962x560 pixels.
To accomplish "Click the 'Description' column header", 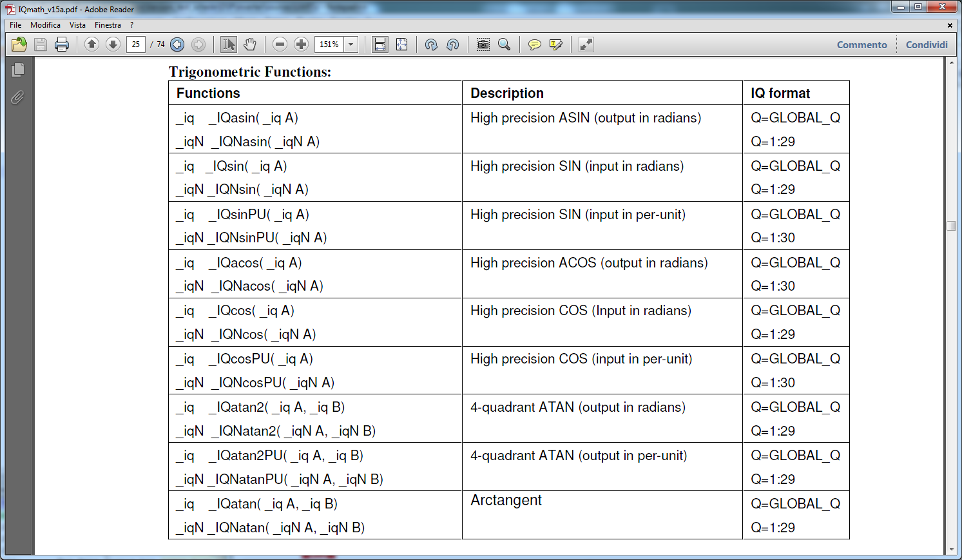I will tap(507, 93).
